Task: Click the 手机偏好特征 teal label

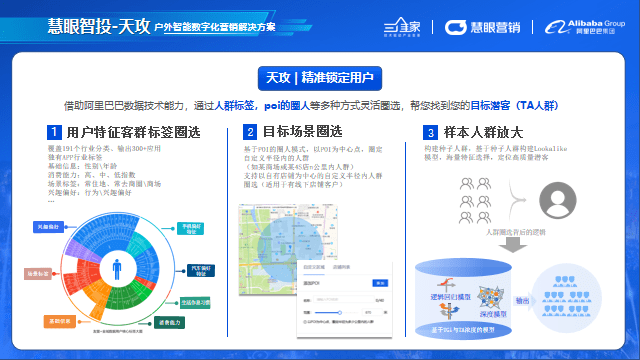Action: (x=190, y=229)
